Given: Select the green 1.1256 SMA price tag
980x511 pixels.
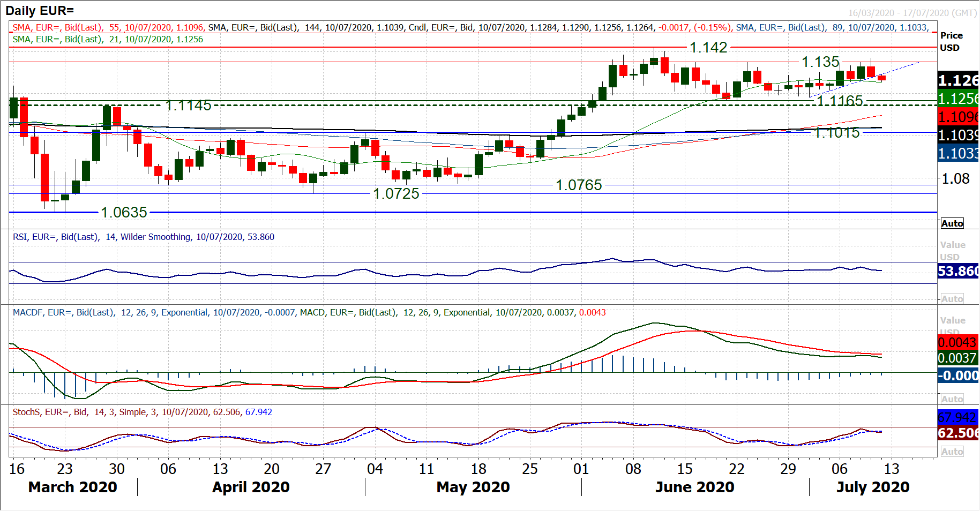Looking at the screenshot, I should (957, 99).
